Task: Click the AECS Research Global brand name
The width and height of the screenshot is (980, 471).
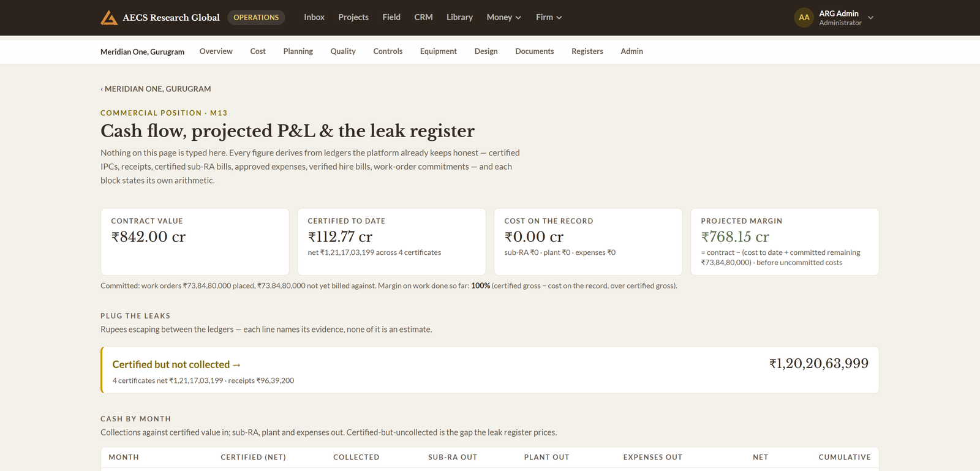Action: tap(171, 18)
